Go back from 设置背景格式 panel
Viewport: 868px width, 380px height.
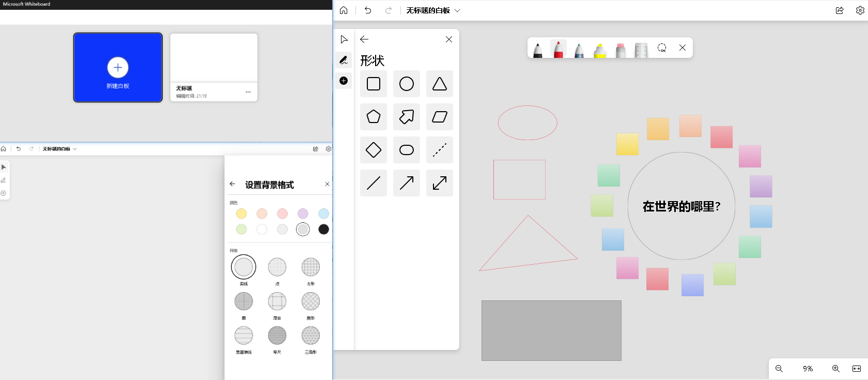pos(233,184)
